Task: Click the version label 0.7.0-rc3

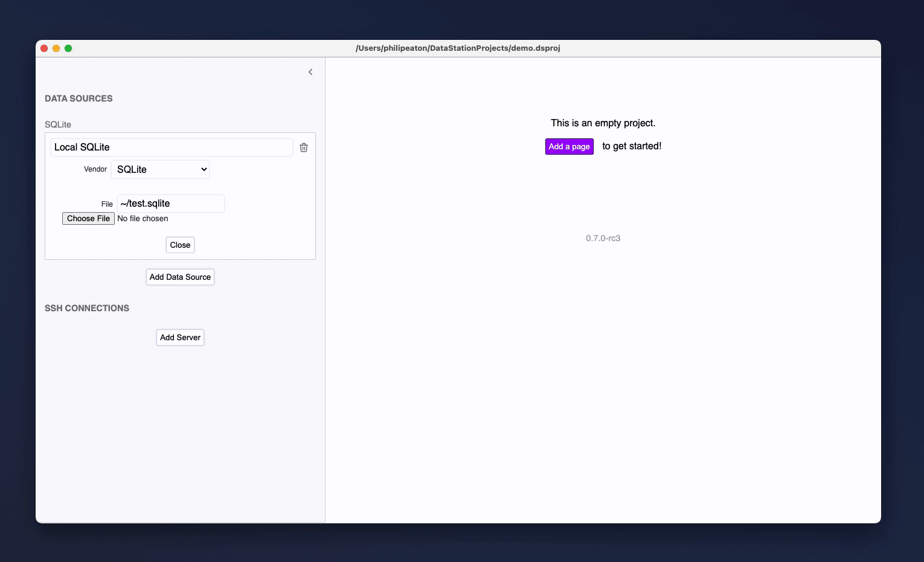Action: point(603,238)
